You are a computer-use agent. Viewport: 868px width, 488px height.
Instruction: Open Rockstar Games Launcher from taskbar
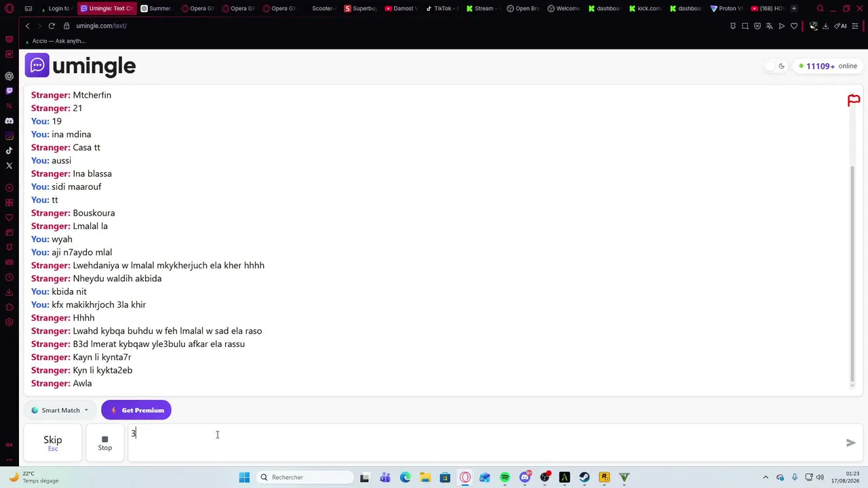tap(604, 477)
